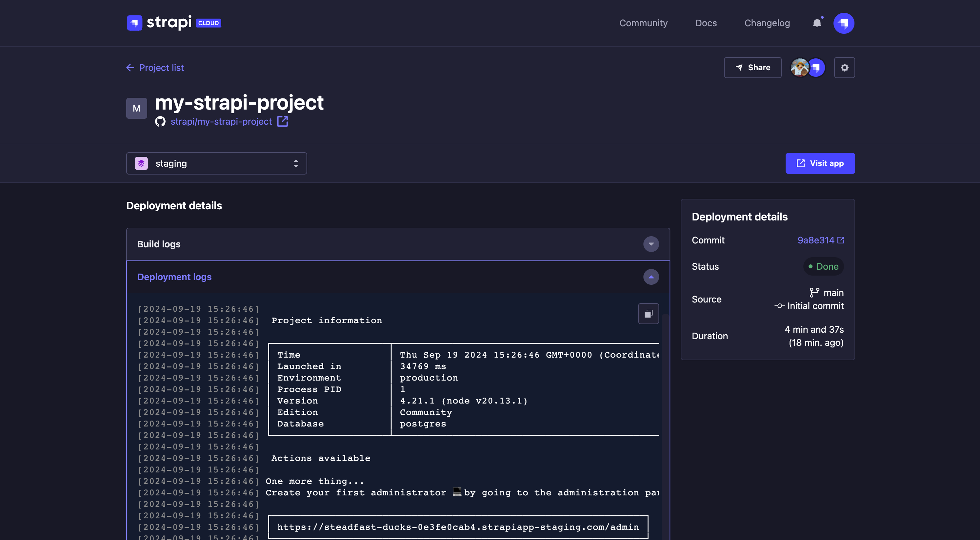The height and width of the screenshot is (540, 980).
Task: Click the main branch icon
Action: pyautogui.click(x=814, y=292)
